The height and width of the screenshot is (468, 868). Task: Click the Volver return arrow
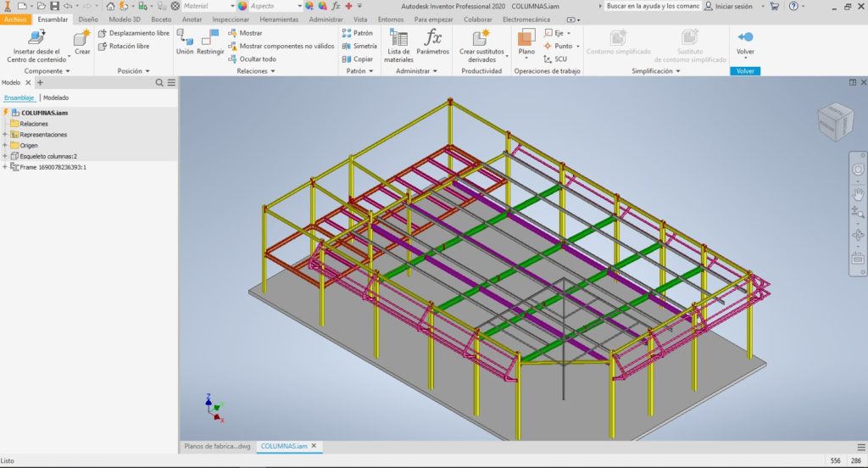(745, 42)
